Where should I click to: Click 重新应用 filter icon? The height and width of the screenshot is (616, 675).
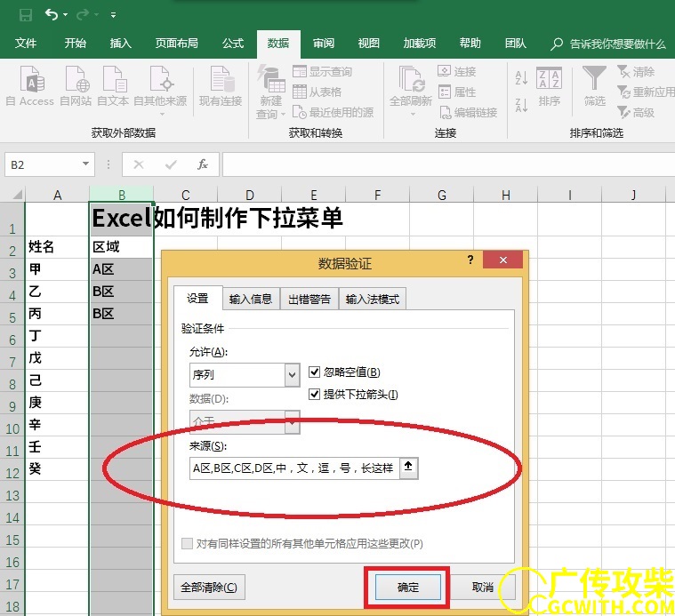(x=646, y=92)
